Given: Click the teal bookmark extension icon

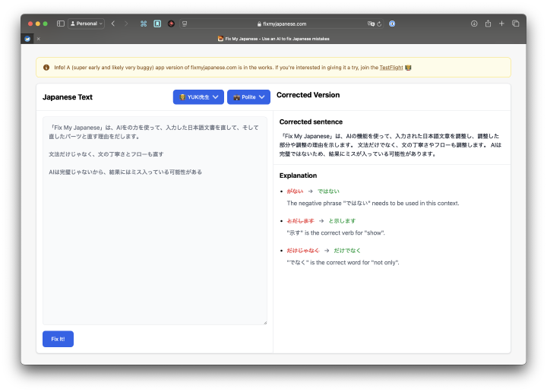Looking at the screenshot, I should coord(157,24).
